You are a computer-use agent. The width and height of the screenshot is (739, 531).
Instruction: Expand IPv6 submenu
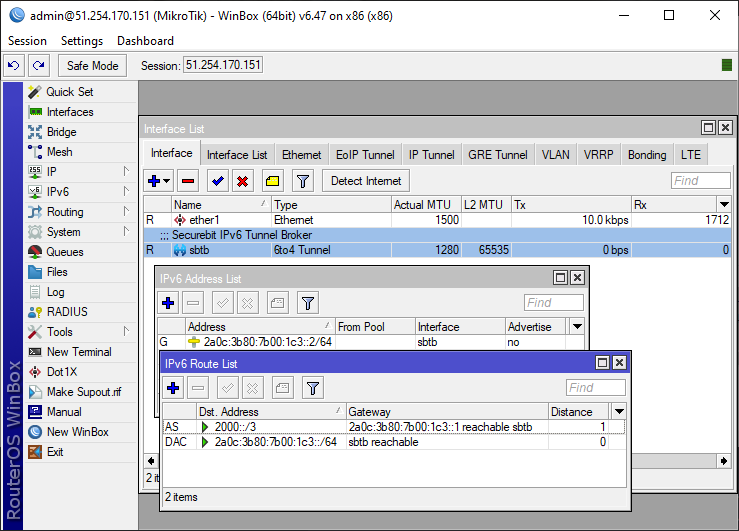point(80,192)
